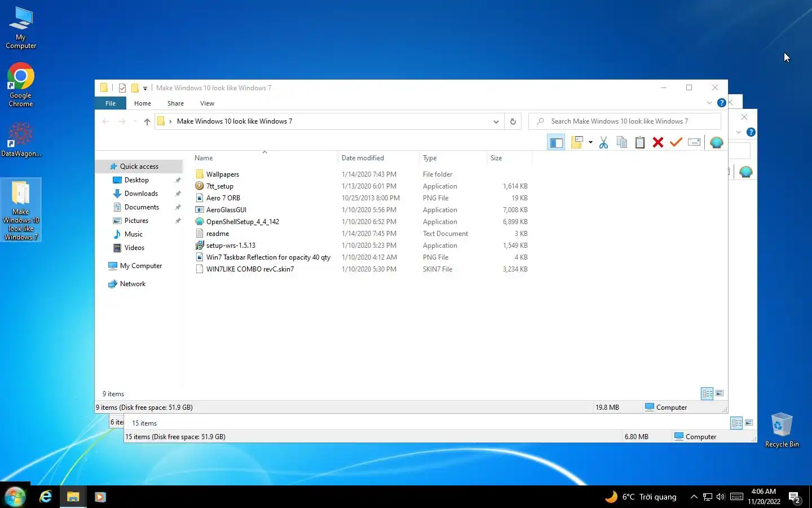Expand the ribbon using the chevron
The image size is (812, 508).
click(709, 103)
